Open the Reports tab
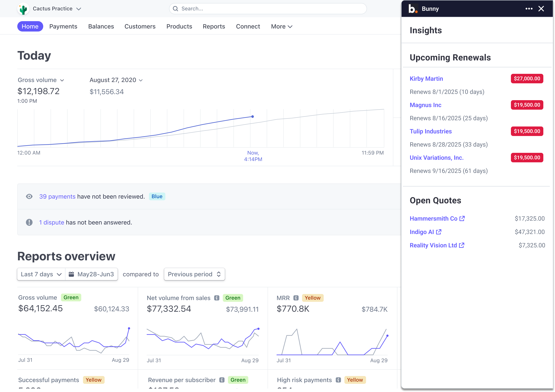This screenshot has width=555, height=392. click(x=214, y=26)
